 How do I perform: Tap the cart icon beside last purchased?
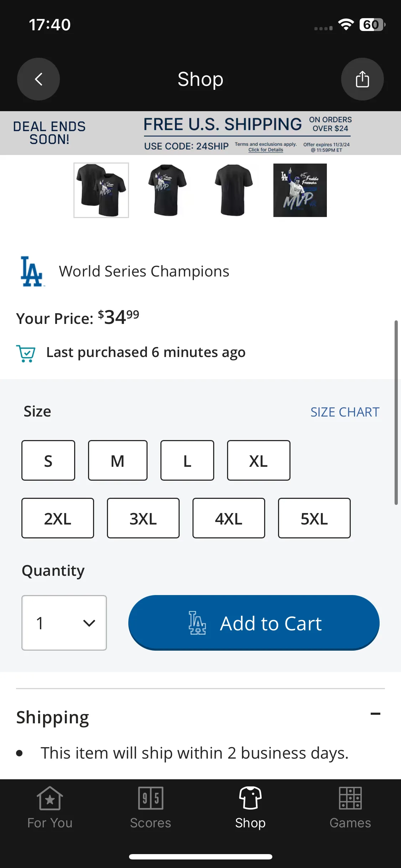(26, 353)
